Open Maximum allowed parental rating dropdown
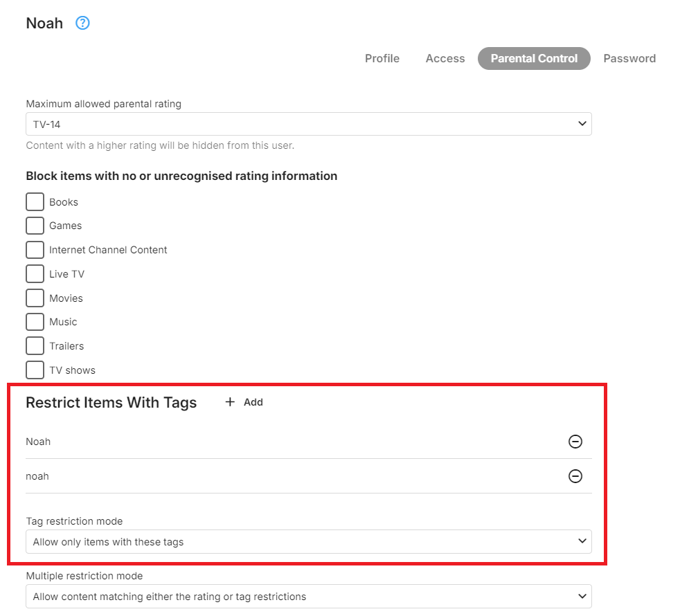This screenshot has height=616, width=680. click(x=308, y=124)
